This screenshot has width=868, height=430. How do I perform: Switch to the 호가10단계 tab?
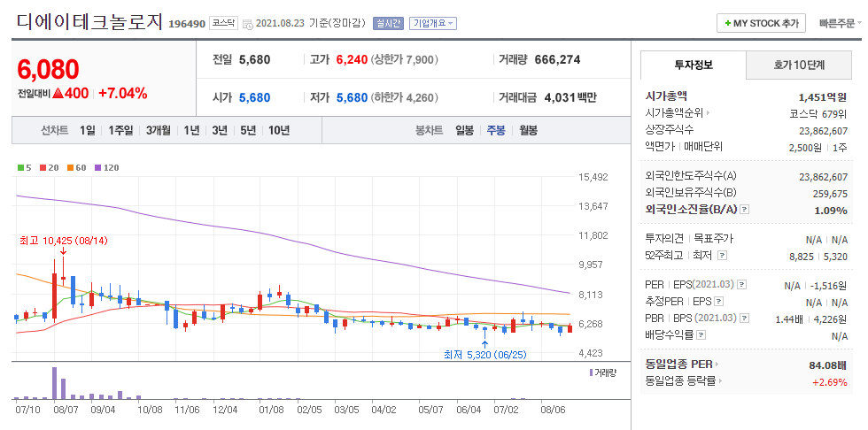[799, 65]
